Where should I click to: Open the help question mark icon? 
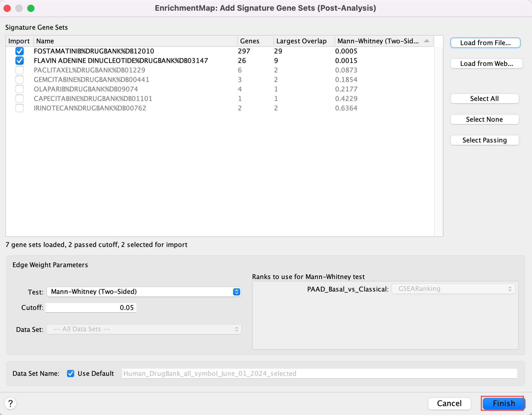10,403
